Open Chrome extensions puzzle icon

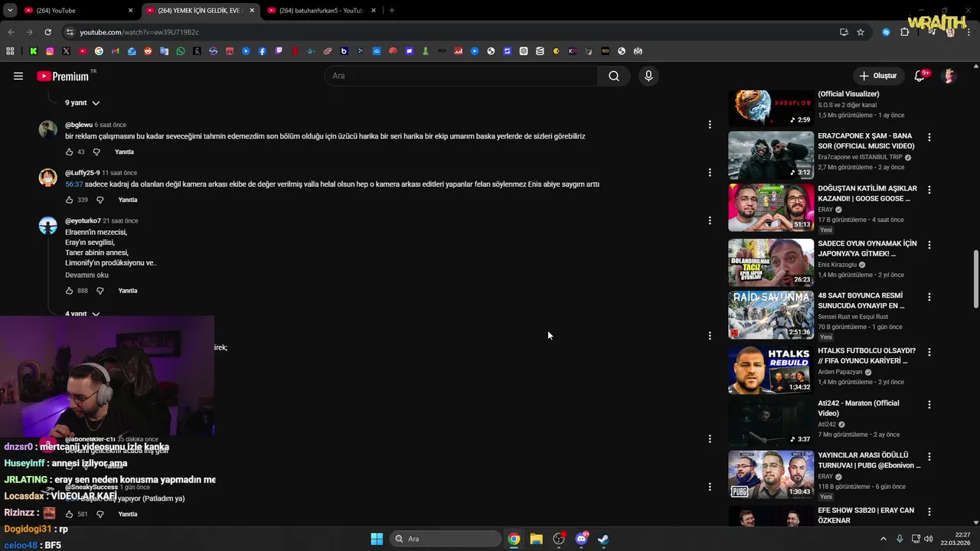(x=905, y=32)
